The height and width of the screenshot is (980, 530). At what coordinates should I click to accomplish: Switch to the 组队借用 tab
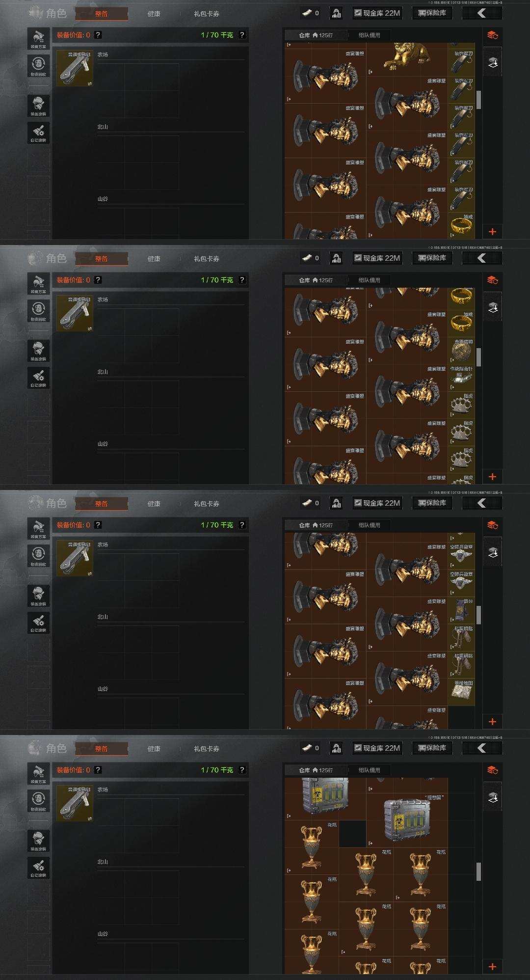(x=369, y=35)
